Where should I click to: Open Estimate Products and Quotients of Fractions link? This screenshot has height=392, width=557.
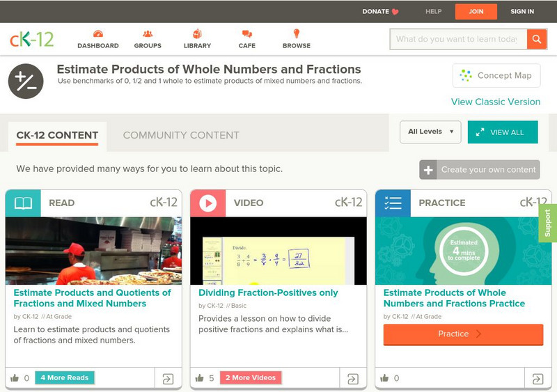click(92, 298)
